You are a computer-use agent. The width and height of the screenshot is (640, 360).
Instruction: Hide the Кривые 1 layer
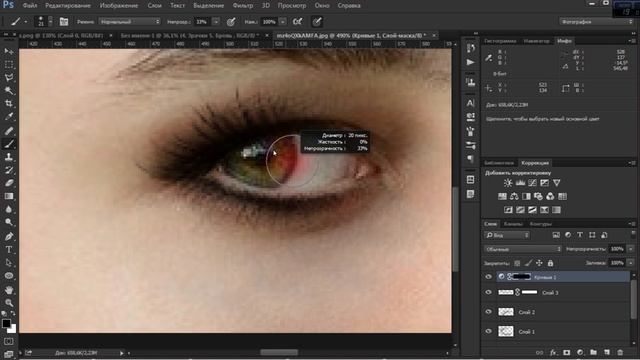click(x=489, y=277)
